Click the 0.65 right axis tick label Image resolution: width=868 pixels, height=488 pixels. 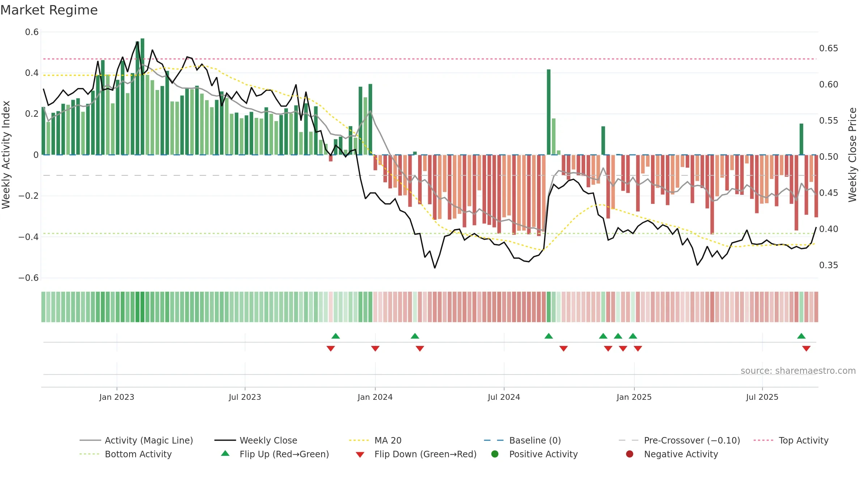(829, 48)
